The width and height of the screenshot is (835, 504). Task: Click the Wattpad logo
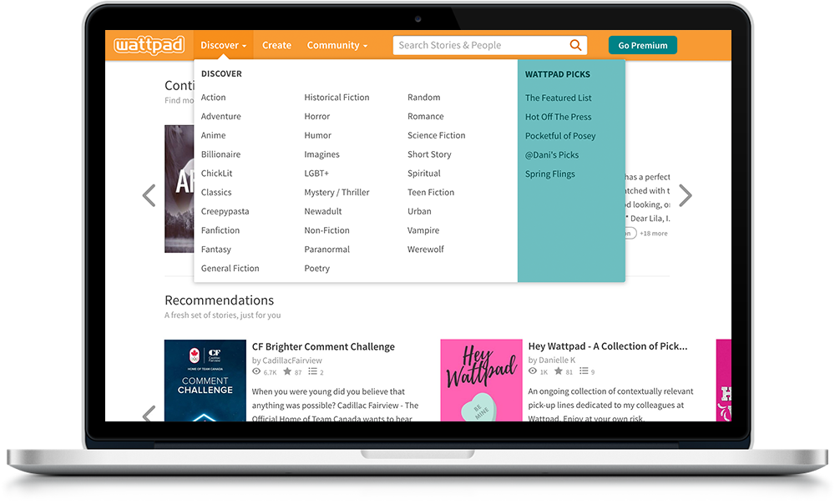click(x=149, y=45)
